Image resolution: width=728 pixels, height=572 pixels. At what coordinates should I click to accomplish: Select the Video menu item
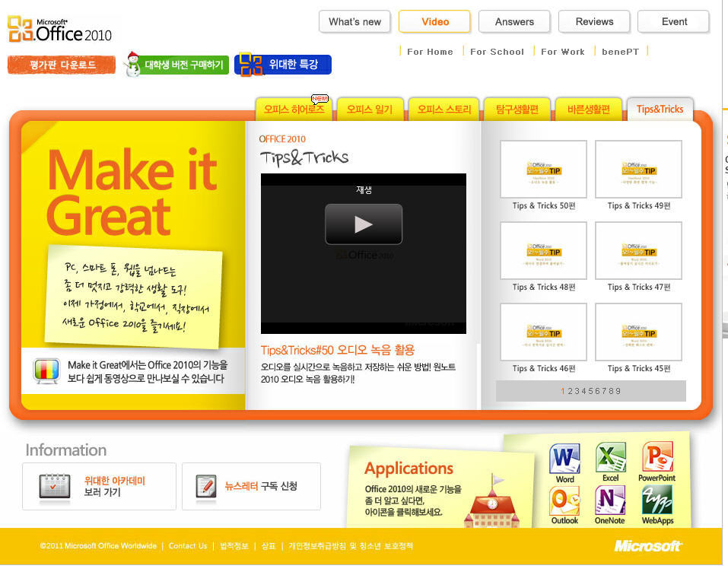435,22
